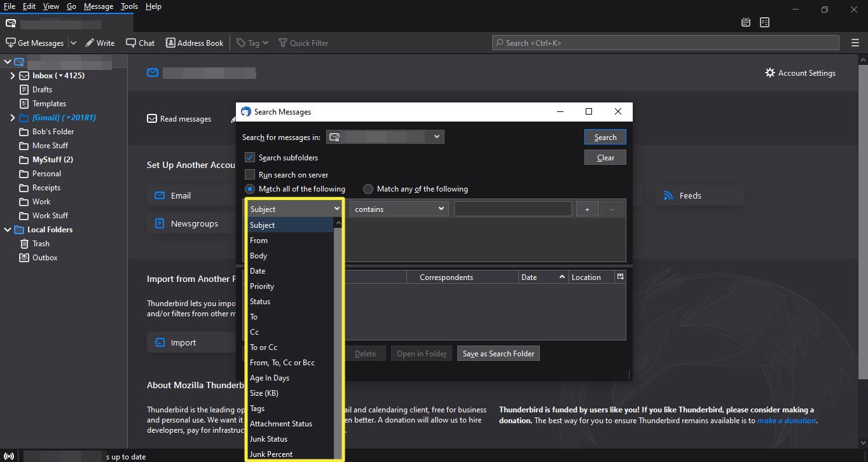Select Match any of the following
This screenshot has width=868, height=462.
click(x=368, y=189)
